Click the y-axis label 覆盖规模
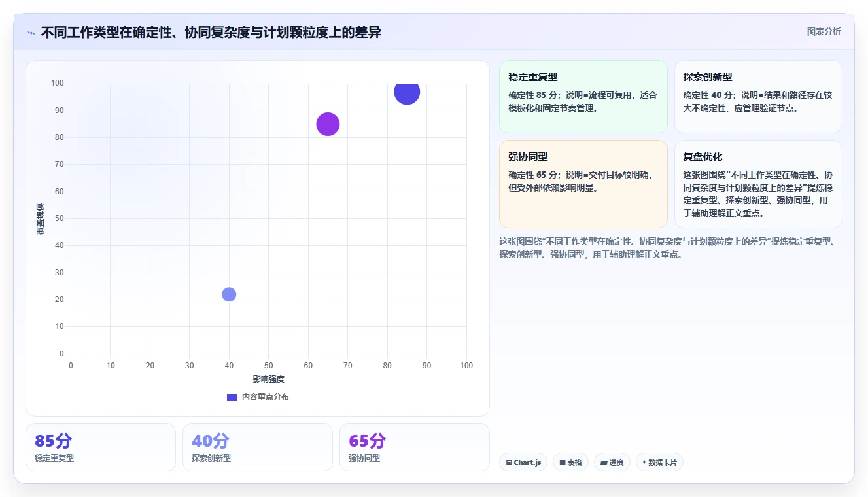868x497 pixels. pyautogui.click(x=40, y=218)
